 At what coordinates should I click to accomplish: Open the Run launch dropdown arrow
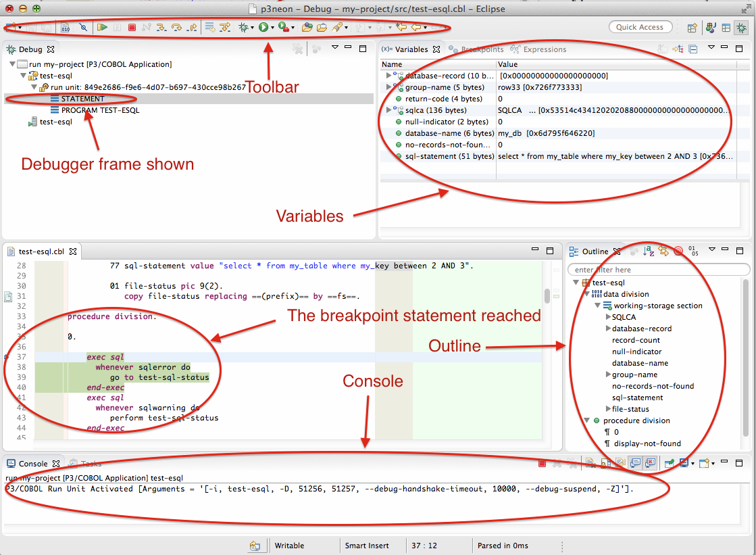point(272,28)
